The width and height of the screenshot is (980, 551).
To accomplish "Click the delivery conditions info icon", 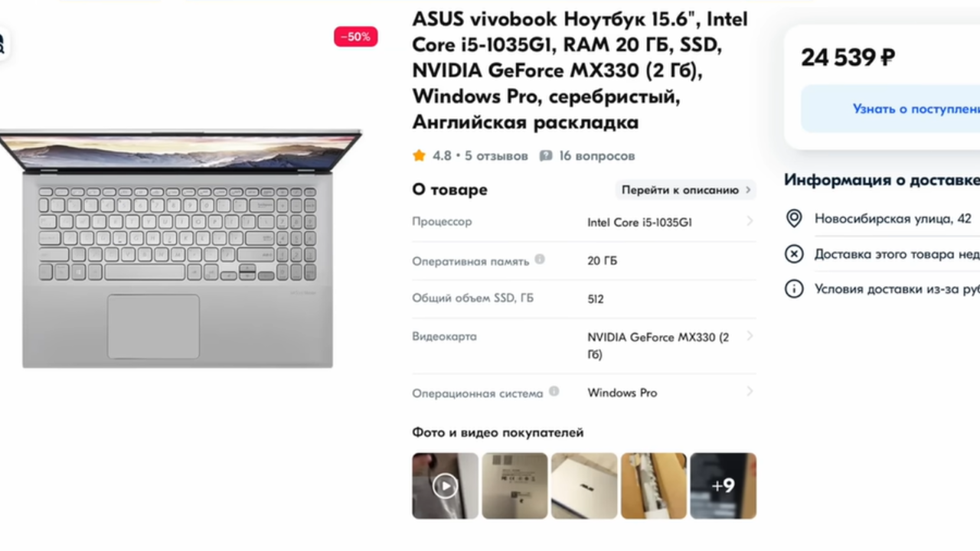I will 794,289.
